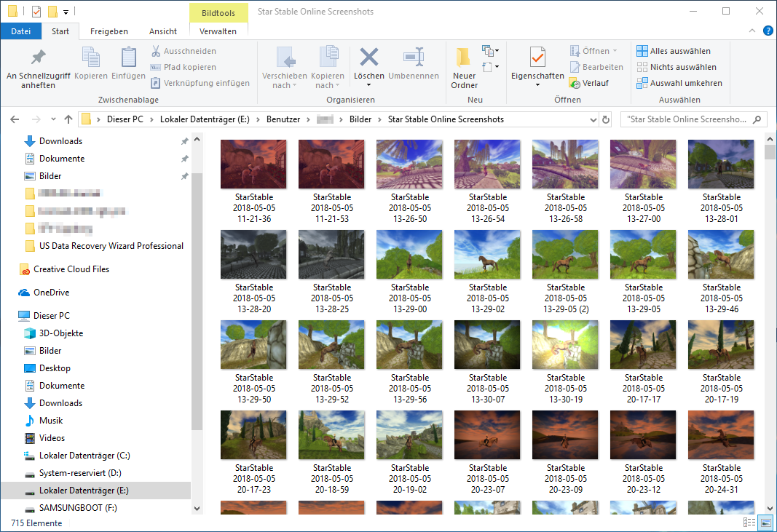This screenshot has width=777, height=532.
Task: Click the Löschen red X icon
Action: (x=368, y=57)
